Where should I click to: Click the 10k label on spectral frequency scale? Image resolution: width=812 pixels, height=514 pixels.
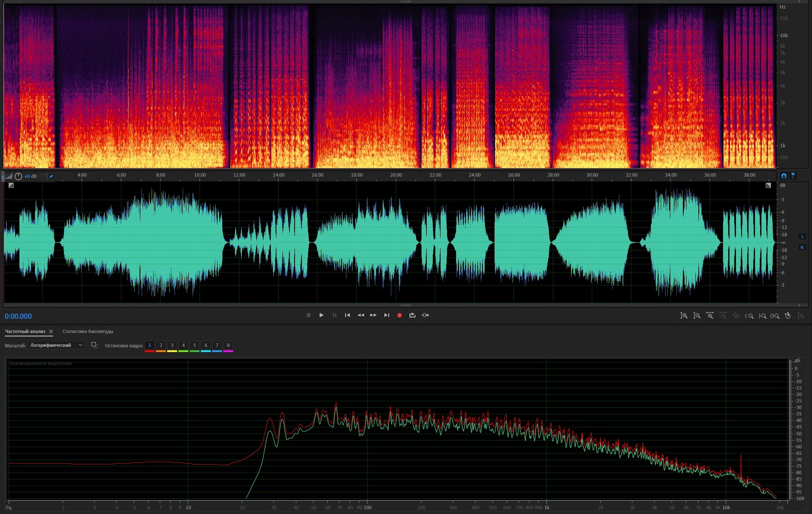[783, 35]
